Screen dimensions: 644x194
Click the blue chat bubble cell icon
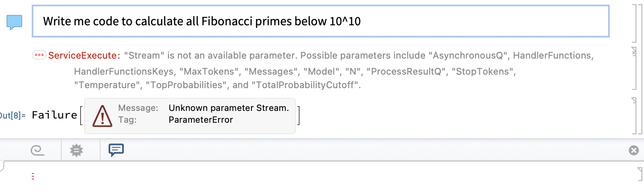[x=14, y=22]
